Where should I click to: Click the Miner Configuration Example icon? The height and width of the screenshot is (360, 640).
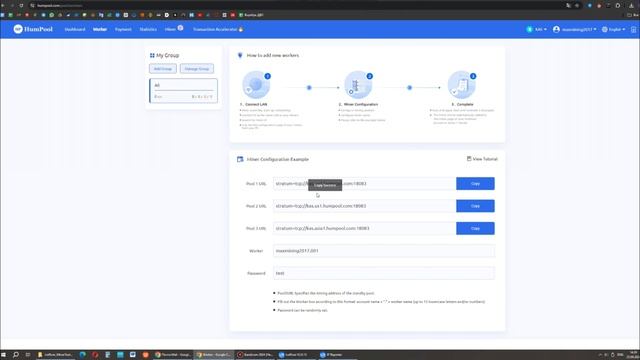coord(240,159)
